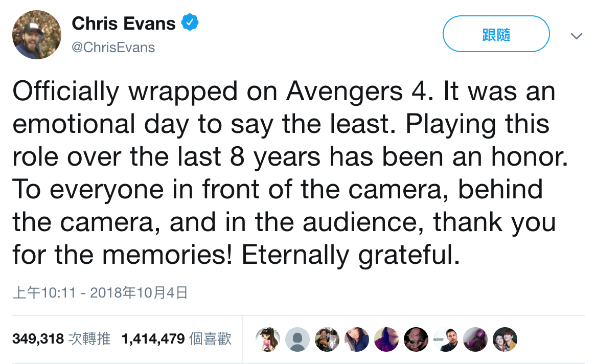596x364 pixels.
Task: Open the tweet author's profile photo
Action: [x=37, y=34]
